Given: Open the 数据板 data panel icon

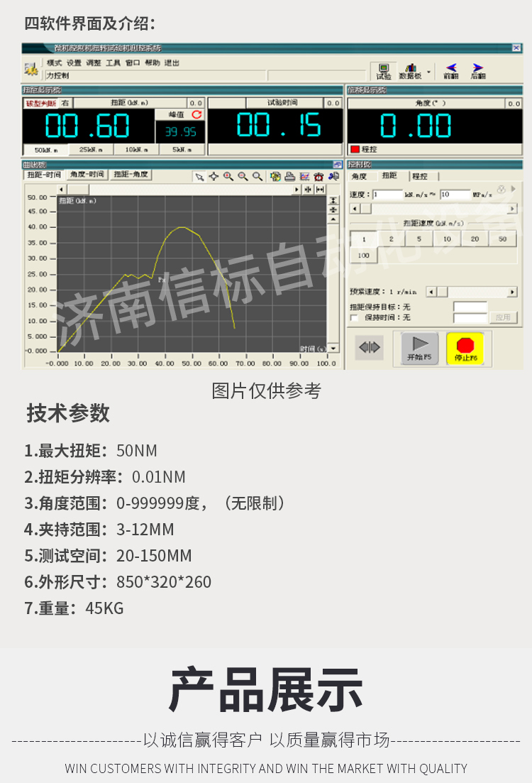Looking at the screenshot, I should pos(409,70).
